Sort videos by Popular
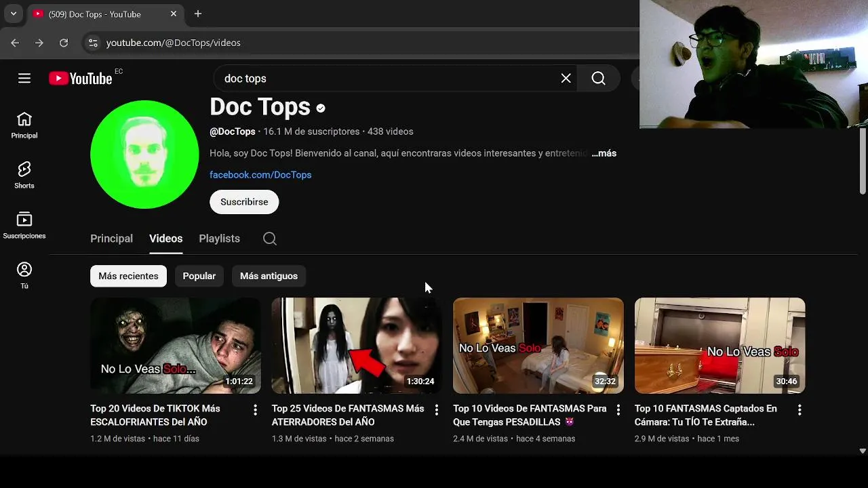The width and height of the screenshot is (868, 488). [x=199, y=276]
